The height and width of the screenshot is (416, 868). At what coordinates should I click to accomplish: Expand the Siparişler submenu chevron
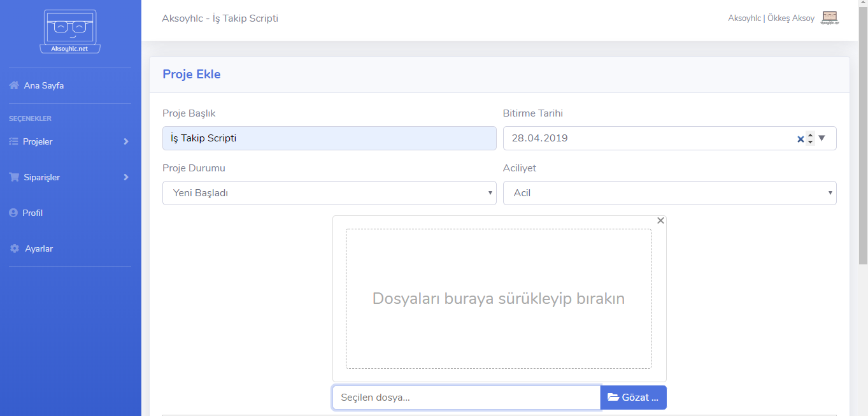[126, 177]
